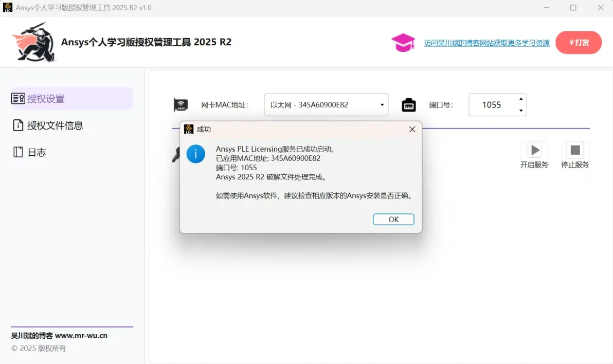Decrease port number with down arrow

click(521, 111)
